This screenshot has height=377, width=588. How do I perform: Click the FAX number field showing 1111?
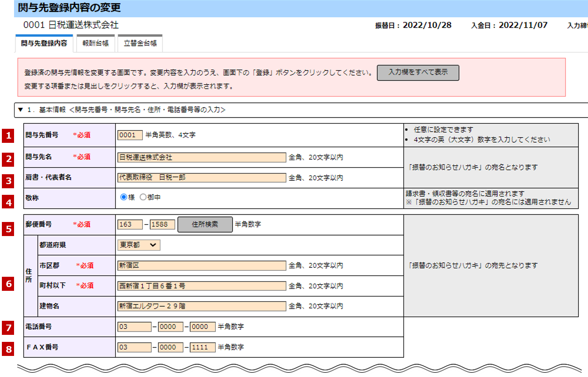pos(202,347)
